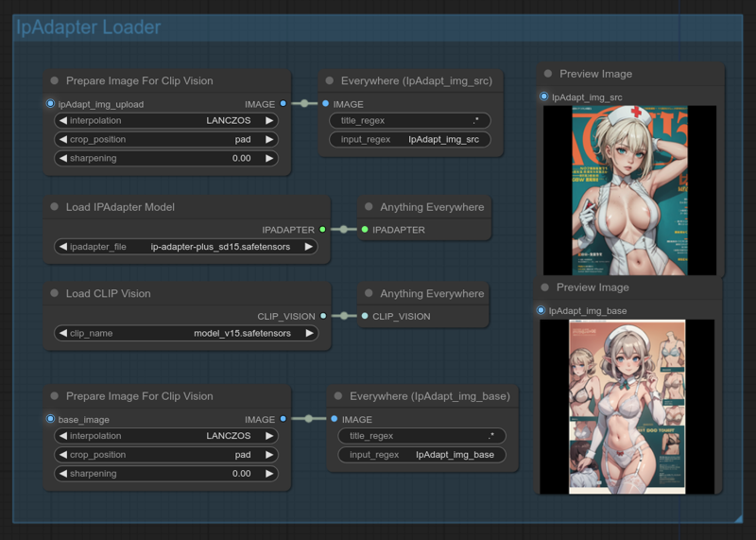The image size is (756, 540).
Task: Collapse bottom Prepare Image For Clip Vision node
Action: coord(55,396)
